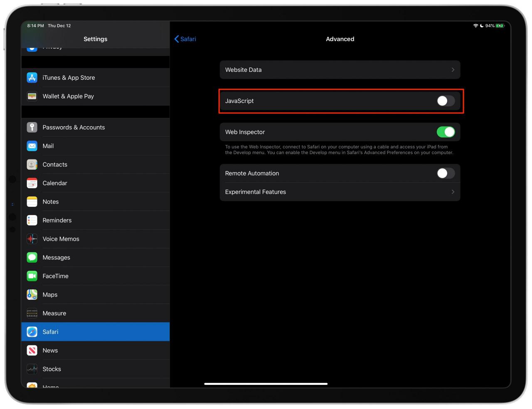Tap the JavaScript label
532x409 pixels.
[x=239, y=101]
